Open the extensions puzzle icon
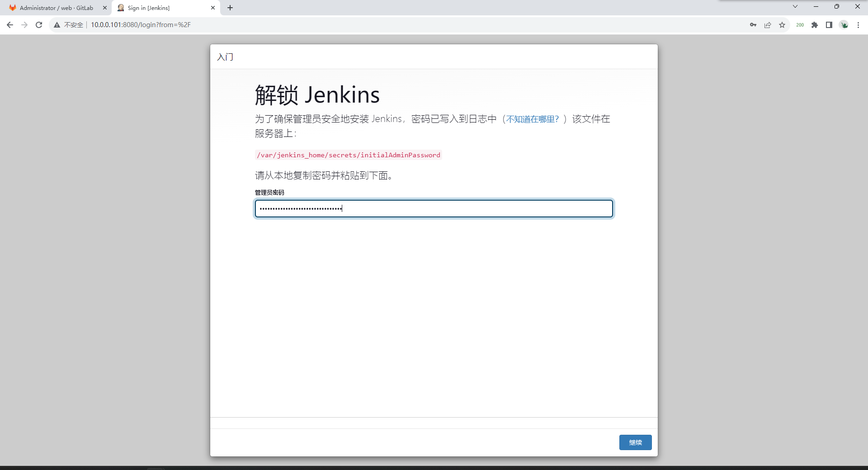Image resolution: width=868 pixels, height=470 pixels. point(815,25)
